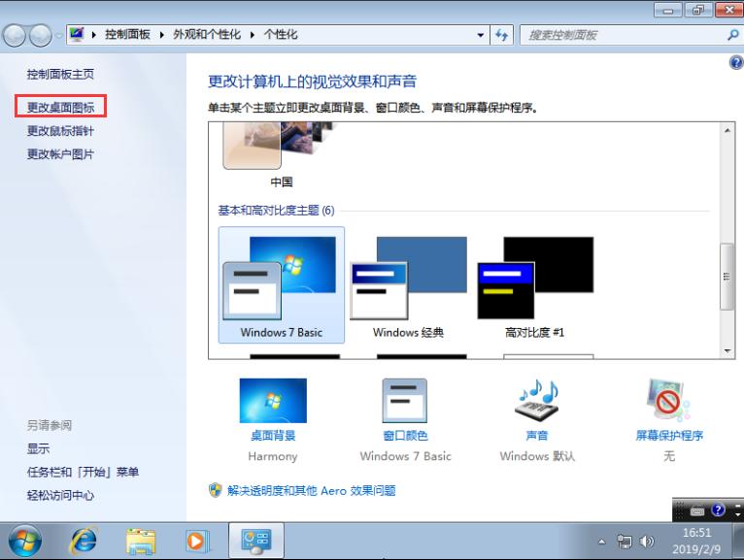Click the 桌面背景 text link
The height and width of the screenshot is (560, 744).
273,436
